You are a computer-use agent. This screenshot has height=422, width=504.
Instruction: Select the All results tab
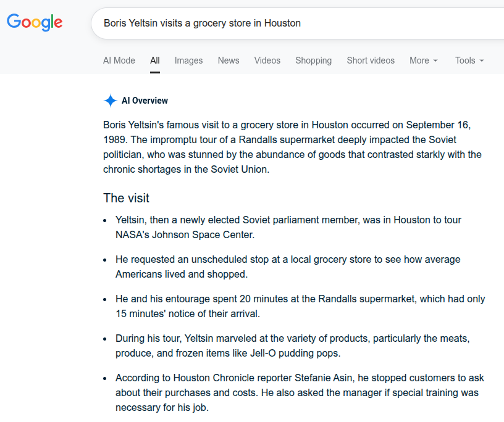coord(154,60)
